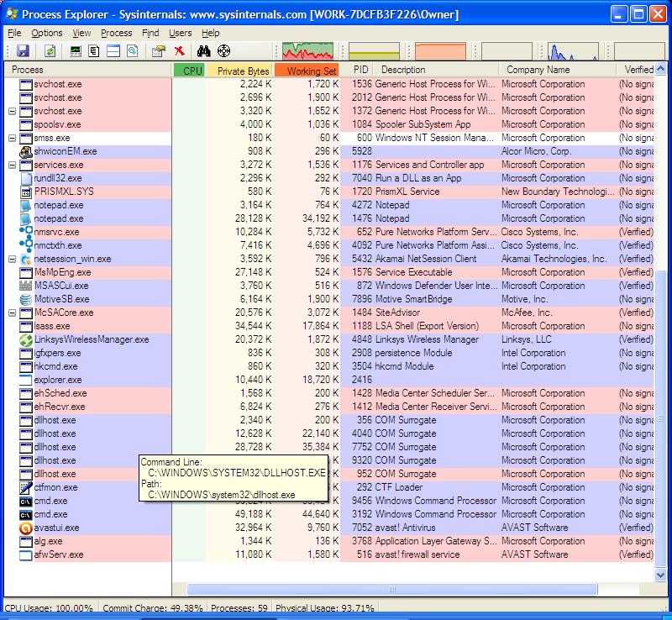672x620 pixels.
Task: Toggle the Show Process Tree icon
Action: 94,51
